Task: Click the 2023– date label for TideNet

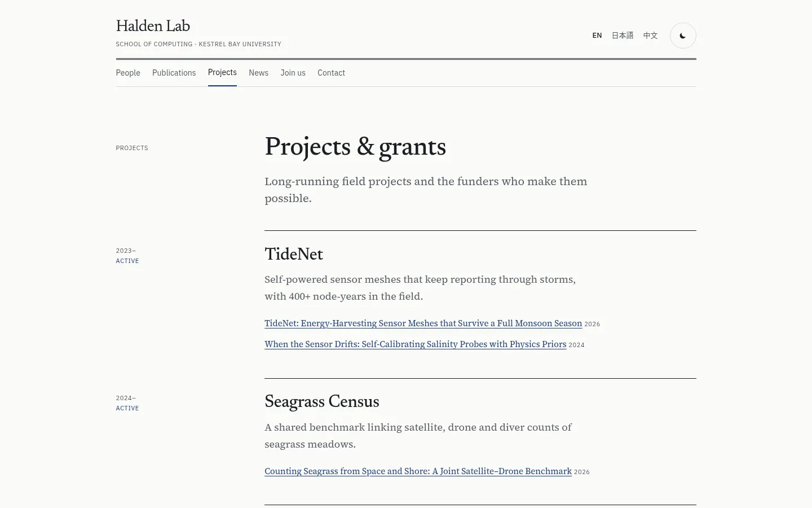Action: (x=126, y=251)
